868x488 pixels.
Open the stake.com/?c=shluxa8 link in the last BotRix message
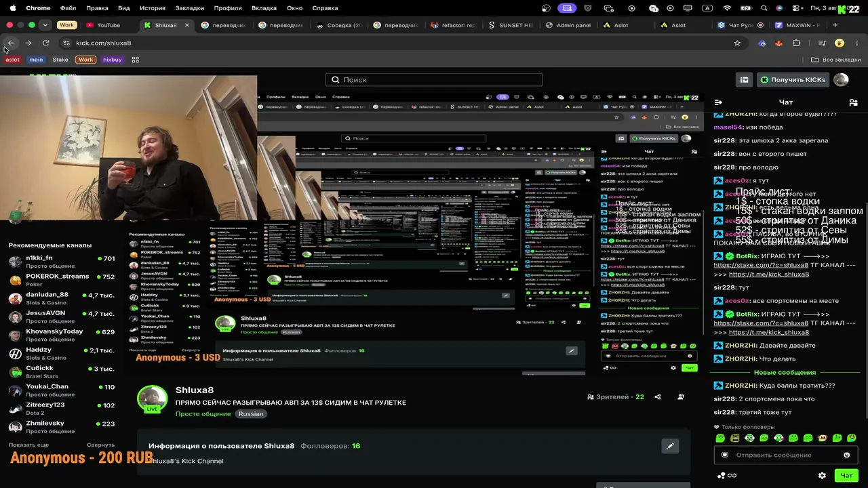point(761,323)
